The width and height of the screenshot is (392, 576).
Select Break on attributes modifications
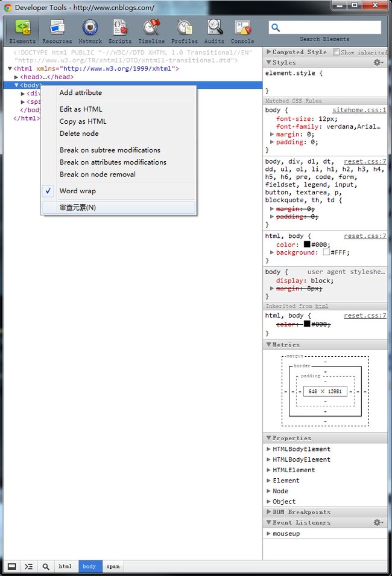(119, 162)
